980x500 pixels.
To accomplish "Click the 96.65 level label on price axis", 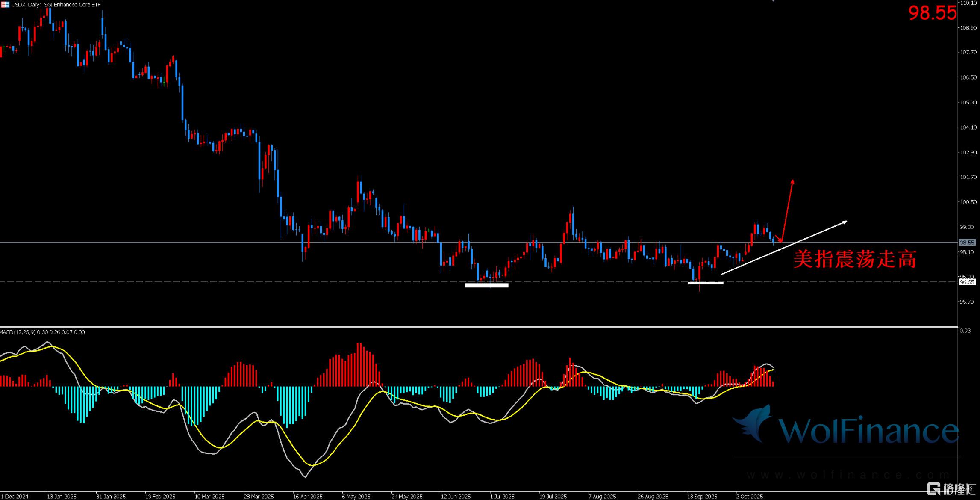I will [x=967, y=282].
